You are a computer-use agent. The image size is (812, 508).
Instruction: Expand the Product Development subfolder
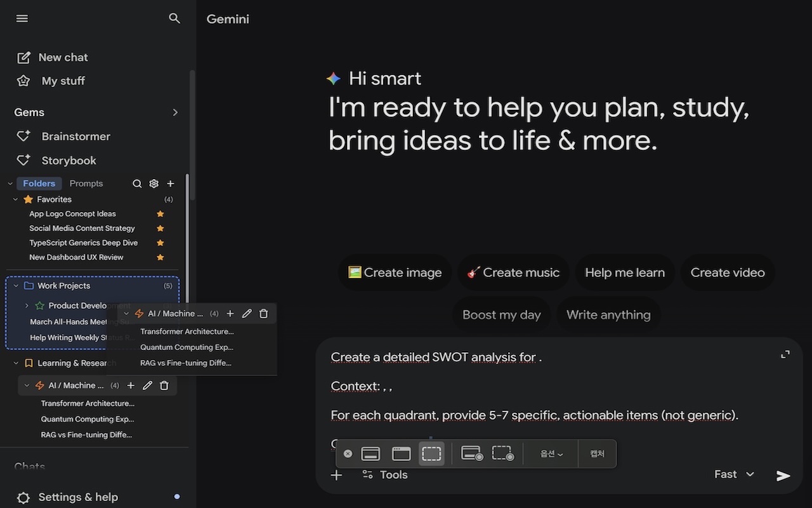27,305
